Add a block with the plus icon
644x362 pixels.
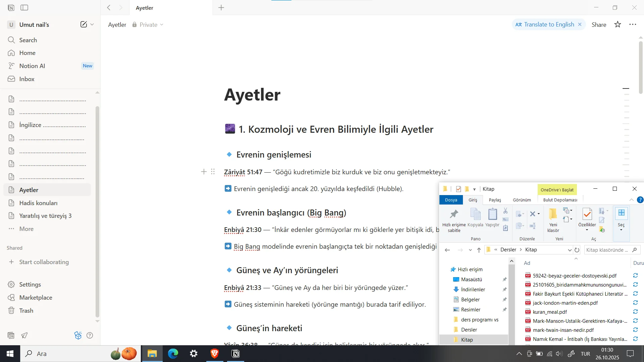click(x=204, y=172)
